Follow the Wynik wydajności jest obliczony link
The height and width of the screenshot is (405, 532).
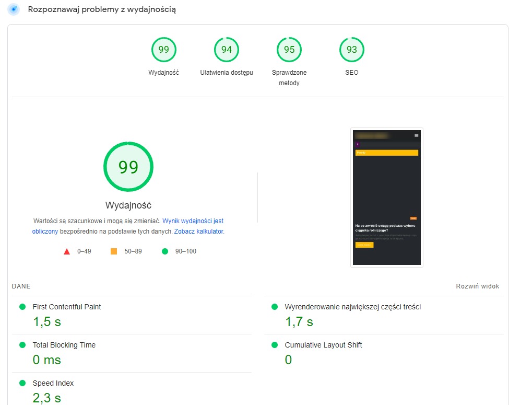[x=193, y=221]
